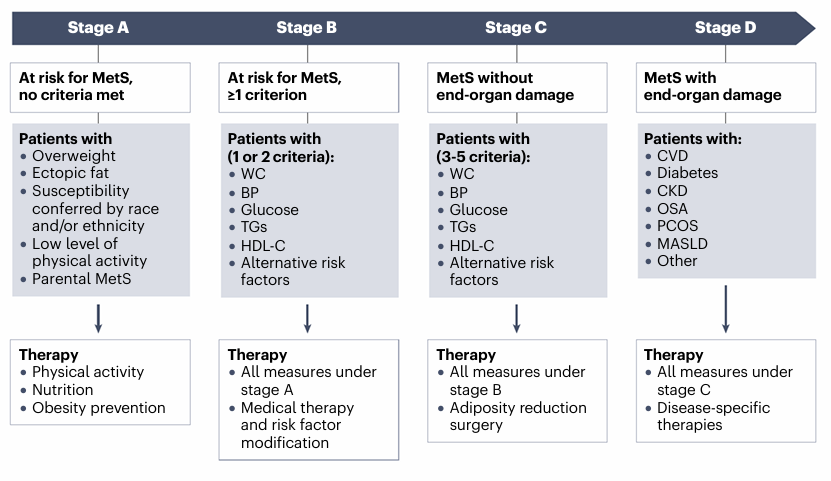Select the Stage A header label
Image resolution: width=831 pixels, height=481 pixels.
(x=98, y=28)
